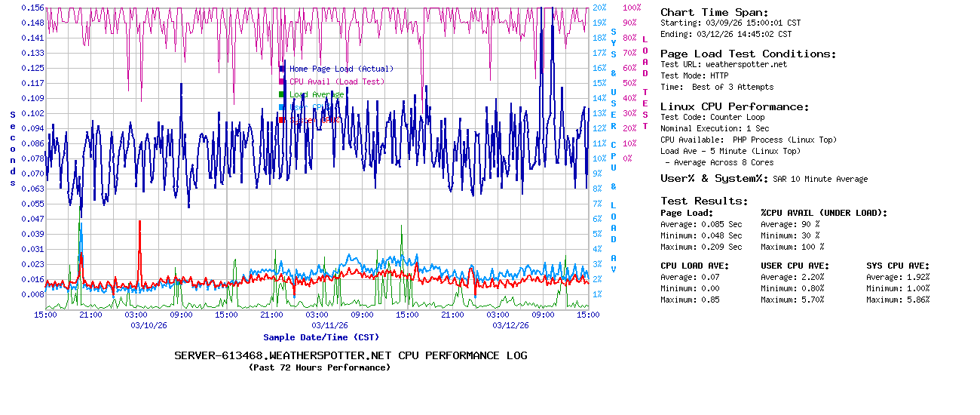Click the CPU Avail (Load Test) legend label
The image size is (980, 415).
pyautogui.click(x=336, y=81)
